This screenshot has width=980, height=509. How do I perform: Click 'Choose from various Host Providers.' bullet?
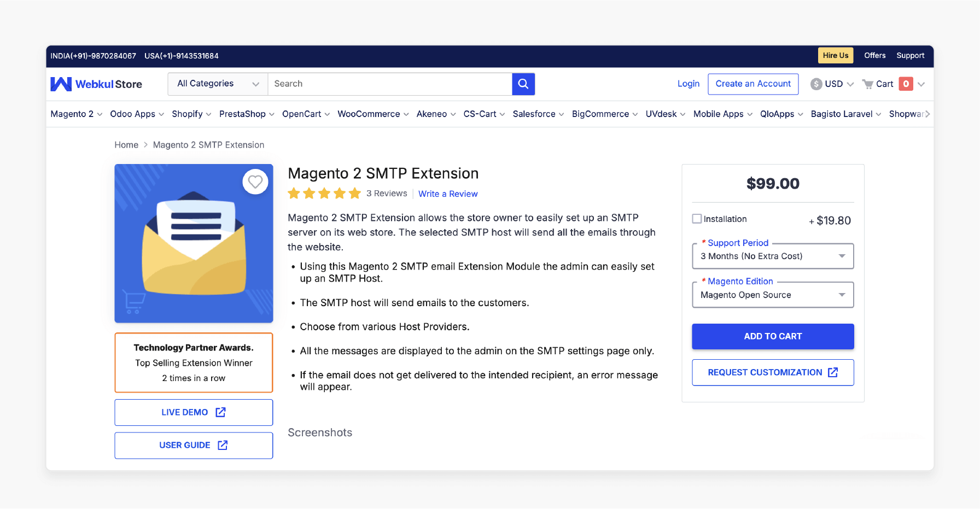pyautogui.click(x=384, y=327)
